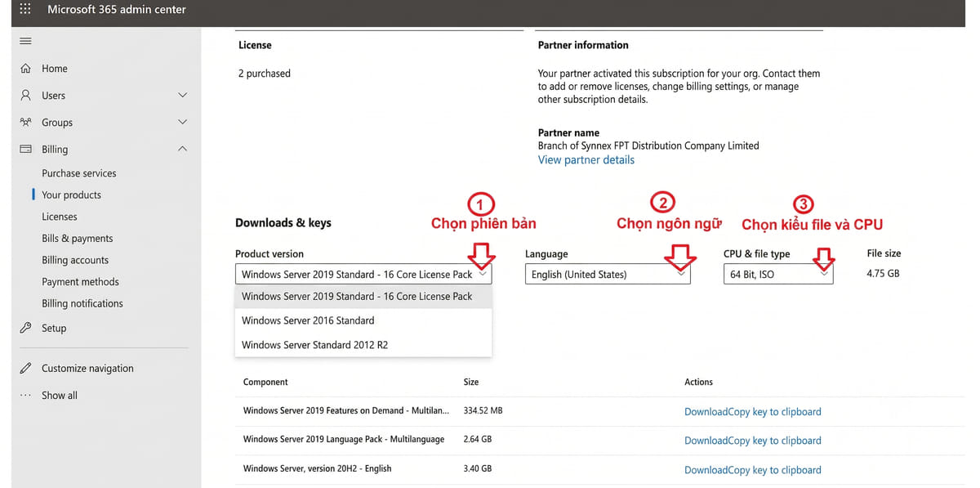Click the 334.52 MB size value

(x=483, y=410)
